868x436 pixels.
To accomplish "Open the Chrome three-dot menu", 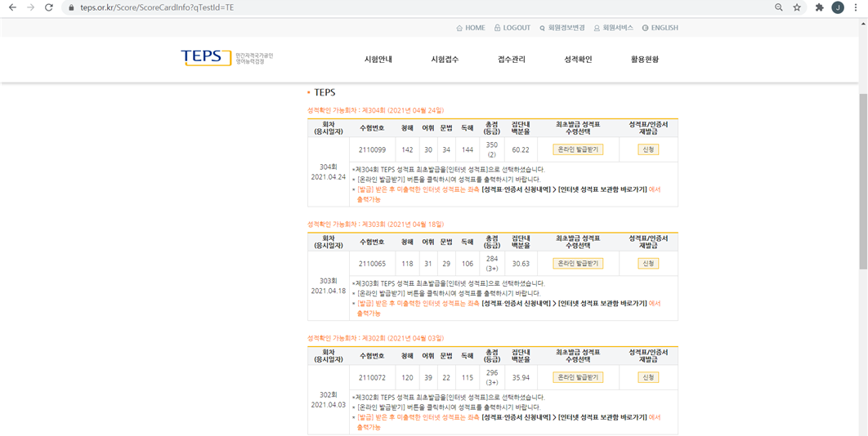I will point(856,7).
